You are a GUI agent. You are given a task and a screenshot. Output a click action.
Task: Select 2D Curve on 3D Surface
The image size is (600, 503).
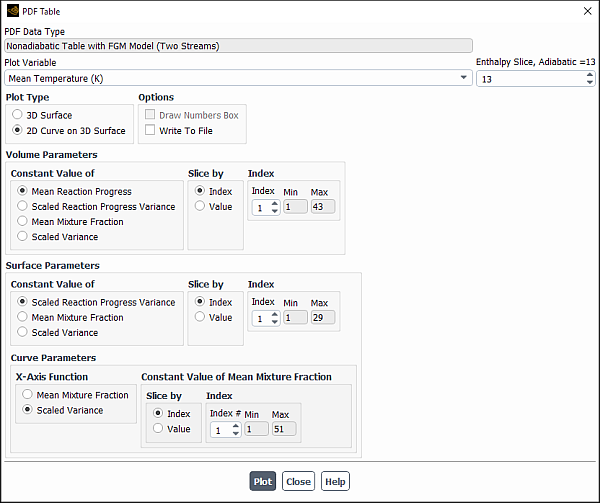pyautogui.click(x=18, y=130)
